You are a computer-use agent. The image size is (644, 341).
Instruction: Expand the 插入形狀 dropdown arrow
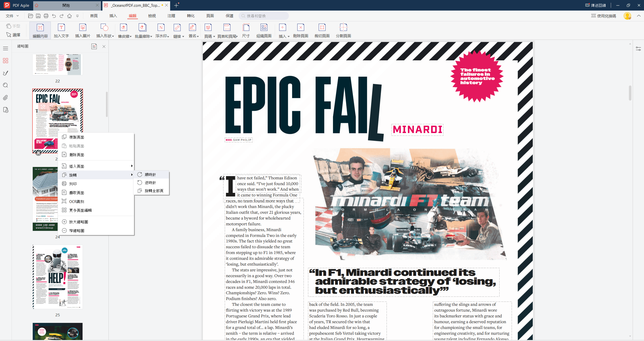pyautogui.click(x=113, y=36)
